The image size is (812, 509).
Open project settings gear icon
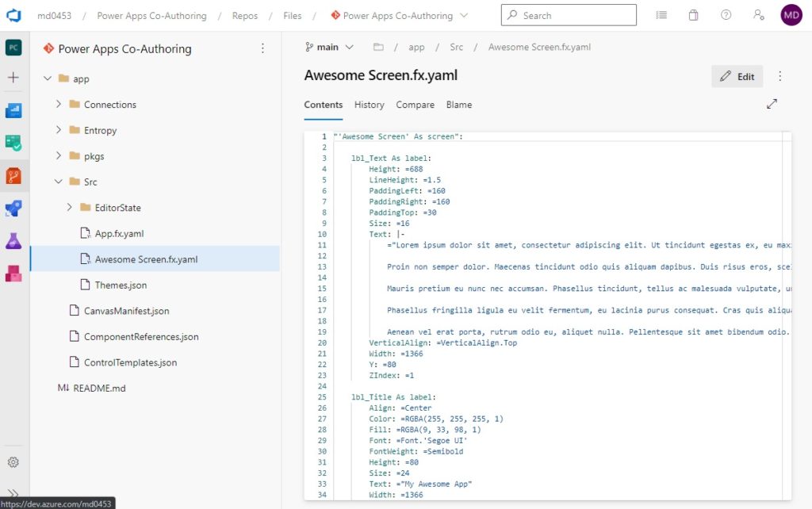click(x=13, y=462)
